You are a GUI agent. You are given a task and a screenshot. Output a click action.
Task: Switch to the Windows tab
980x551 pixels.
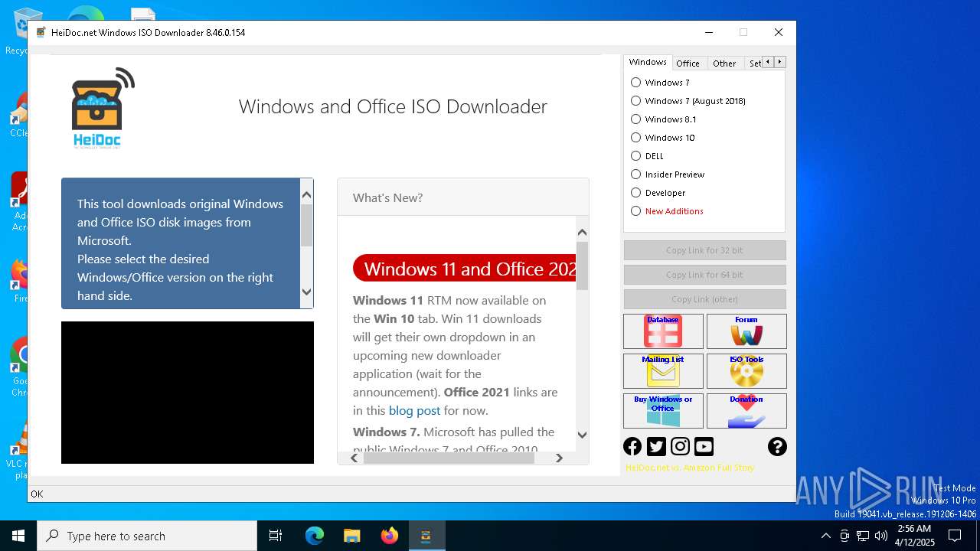coord(648,62)
